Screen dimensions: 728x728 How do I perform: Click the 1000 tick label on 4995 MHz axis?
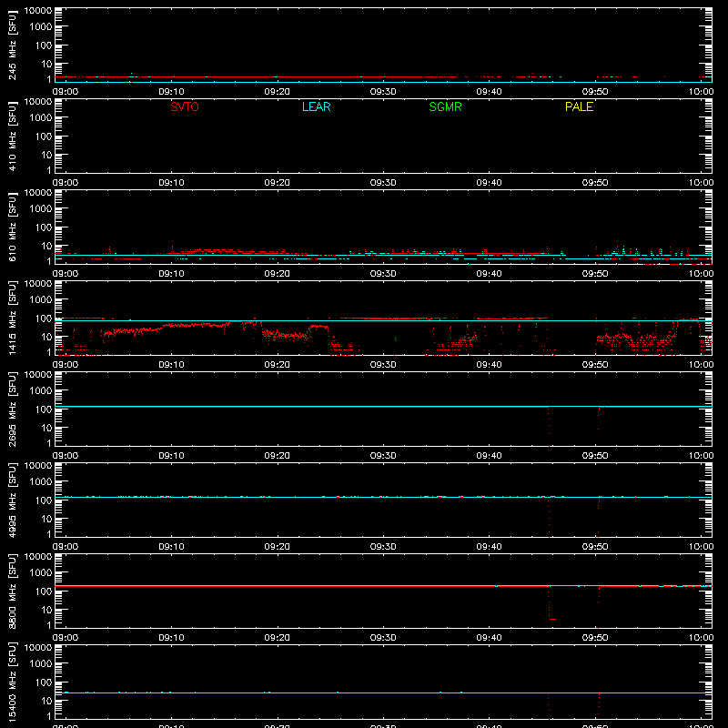pyautogui.click(x=41, y=482)
